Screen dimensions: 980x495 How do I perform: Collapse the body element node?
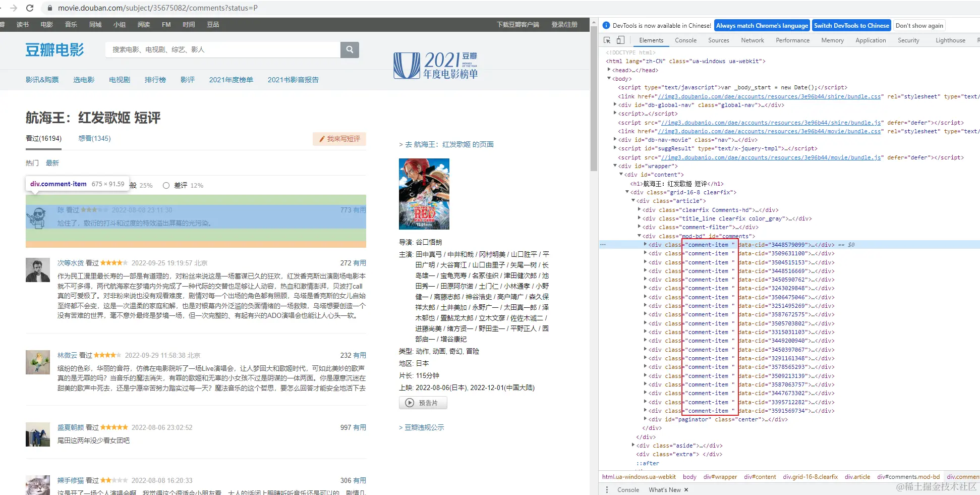pos(609,79)
